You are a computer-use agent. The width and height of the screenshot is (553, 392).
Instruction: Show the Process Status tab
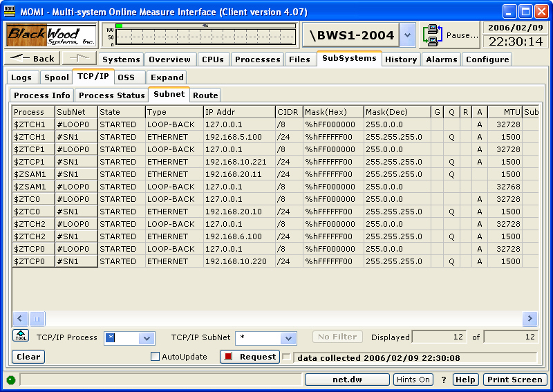click(x=112, y=95)
